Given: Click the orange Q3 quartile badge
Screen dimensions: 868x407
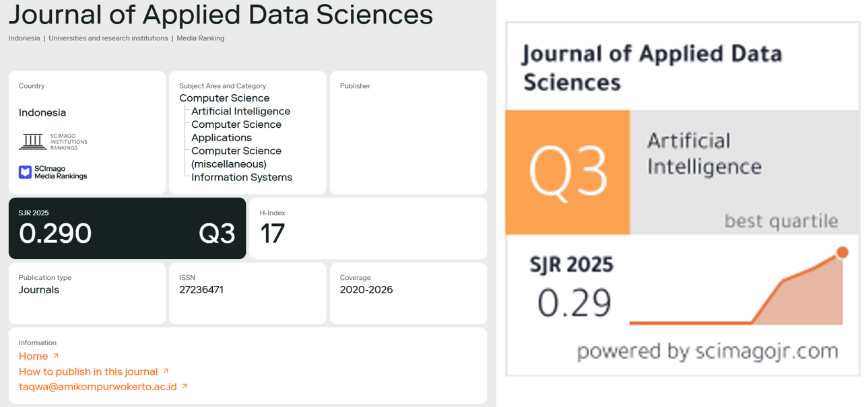Looking at the screenshot, I should pyautogui.click(x=568, y=172).
